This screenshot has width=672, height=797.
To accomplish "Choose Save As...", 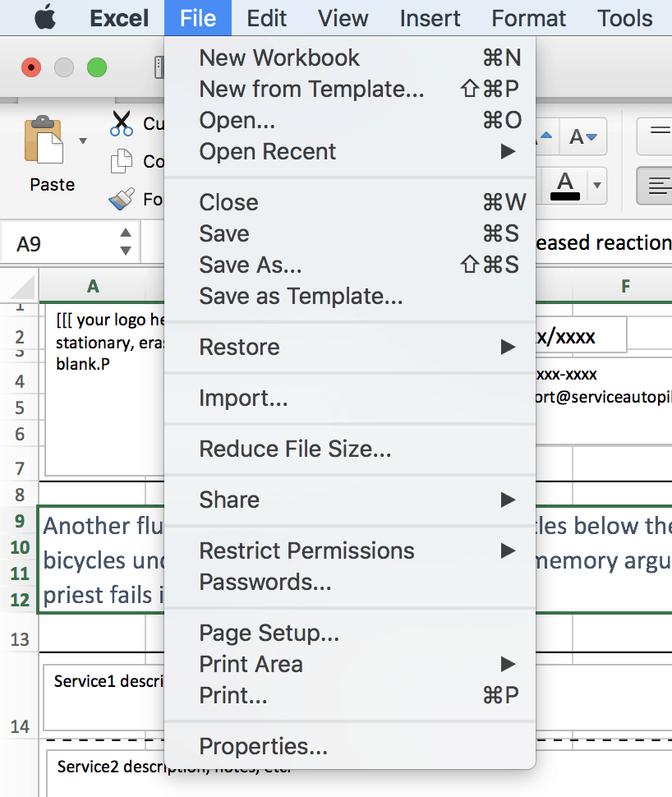I will 350,265.
